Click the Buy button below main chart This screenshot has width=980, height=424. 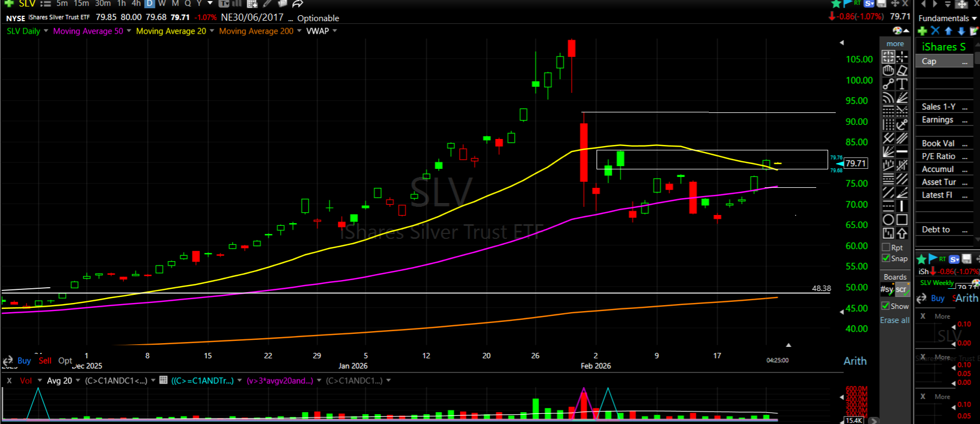(x=24, y=360)
